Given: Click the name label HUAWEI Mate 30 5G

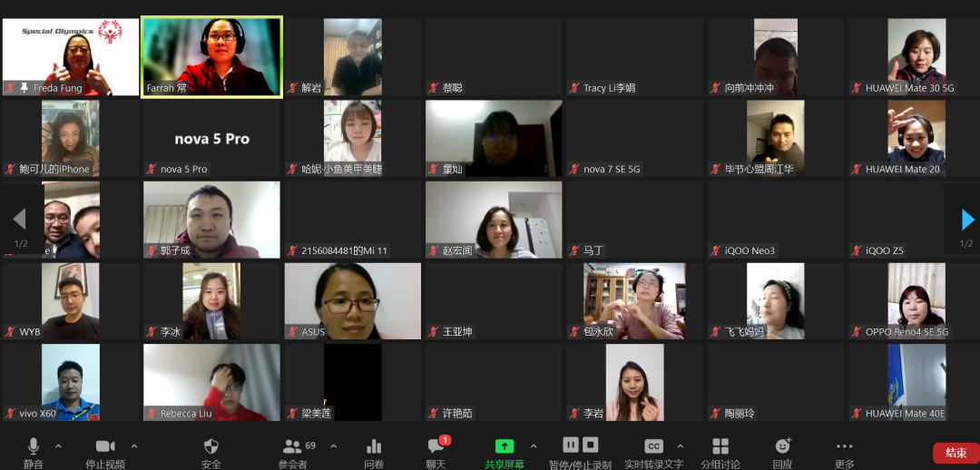Looking at the screenshot, I should click(x=910, y=88).
